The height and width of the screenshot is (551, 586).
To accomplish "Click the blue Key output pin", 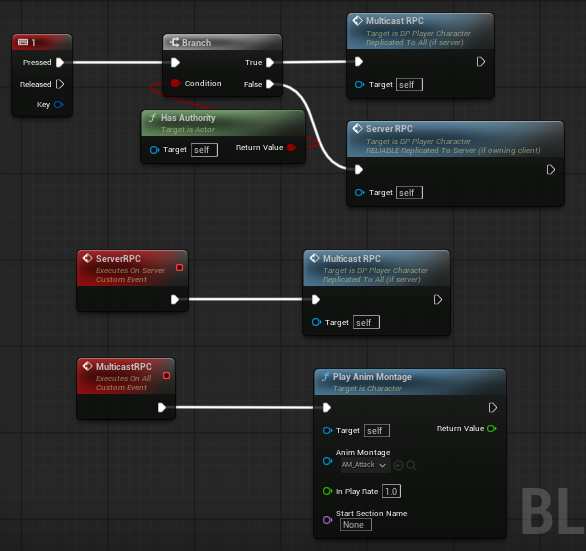I will coord(58,105).
